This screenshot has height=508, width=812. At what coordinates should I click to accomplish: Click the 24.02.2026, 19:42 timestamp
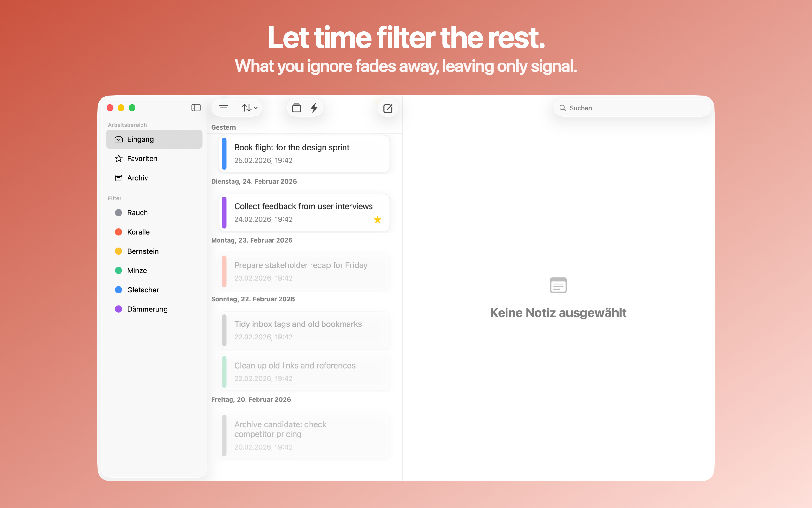pyautogui.click(x=263, y=219)
